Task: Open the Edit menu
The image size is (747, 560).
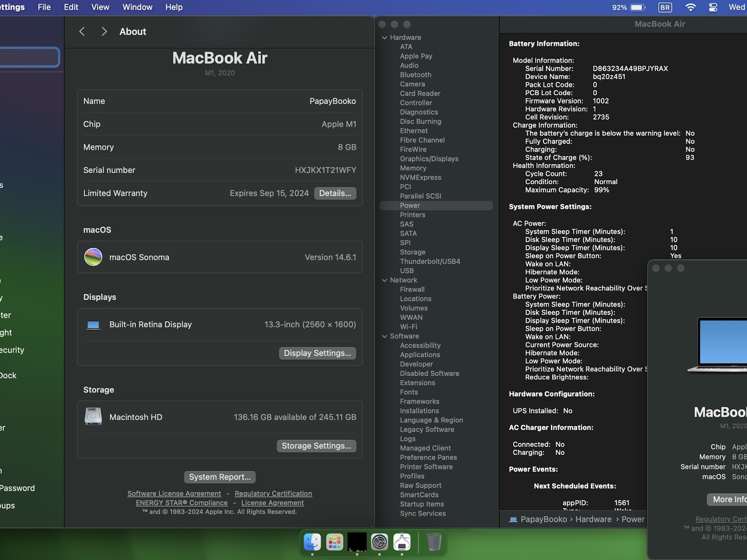Action: (x=71, y=7)
